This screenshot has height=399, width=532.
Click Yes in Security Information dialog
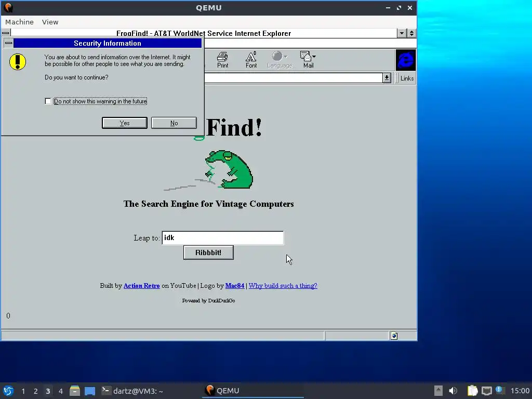(x=125, y=123)
